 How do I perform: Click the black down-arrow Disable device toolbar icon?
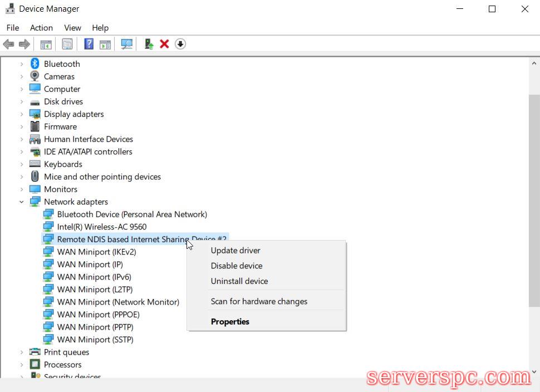pos(180,44)
